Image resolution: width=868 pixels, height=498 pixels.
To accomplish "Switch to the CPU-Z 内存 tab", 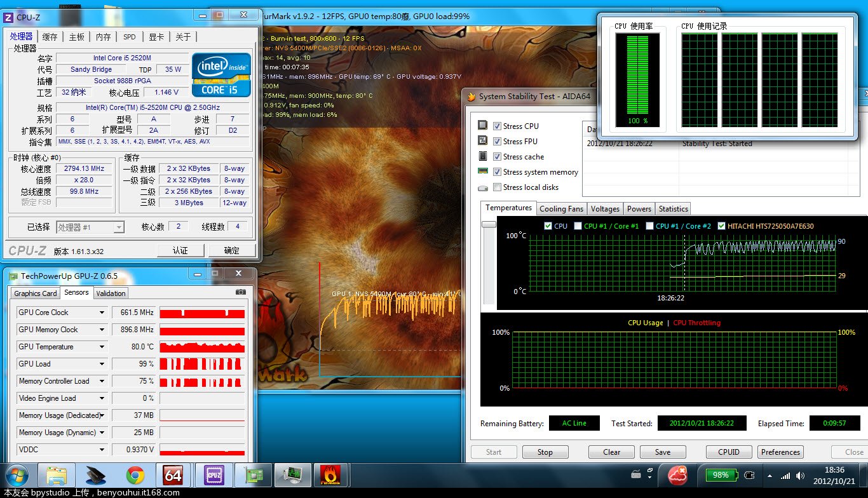I will 103,37.
